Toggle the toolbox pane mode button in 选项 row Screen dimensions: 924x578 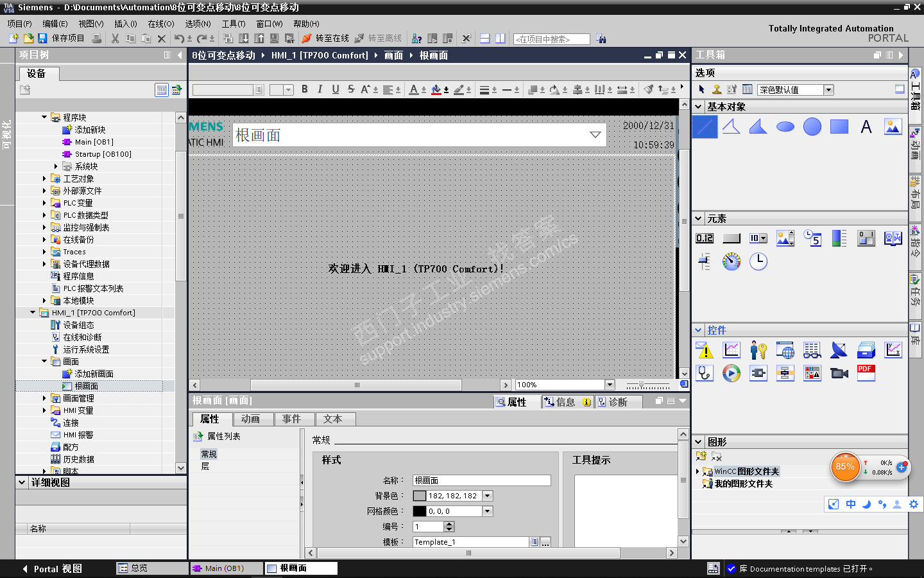[x=900, y=89]
